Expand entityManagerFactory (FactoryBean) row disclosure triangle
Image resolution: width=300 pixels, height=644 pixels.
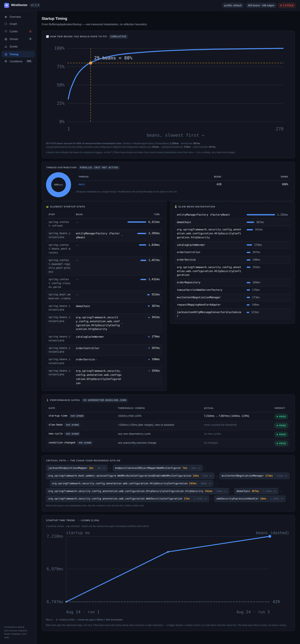tap(122, 235)
